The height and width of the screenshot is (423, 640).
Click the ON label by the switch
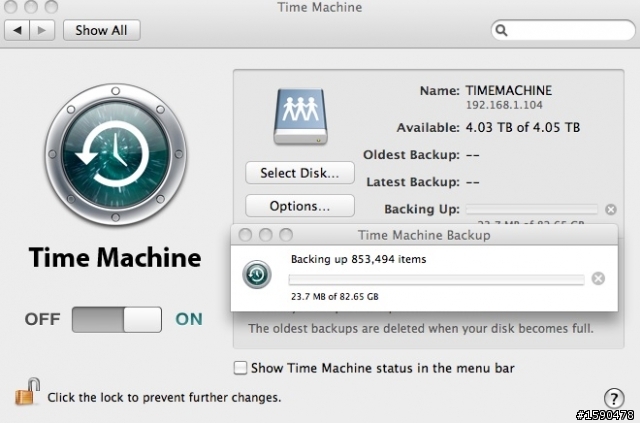click(x=189, y=319)
